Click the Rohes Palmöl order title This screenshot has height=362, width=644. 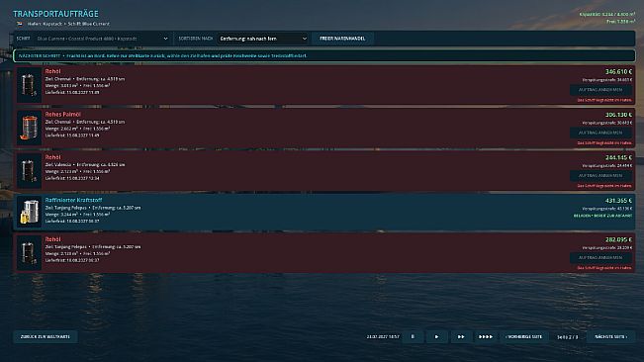63,114
